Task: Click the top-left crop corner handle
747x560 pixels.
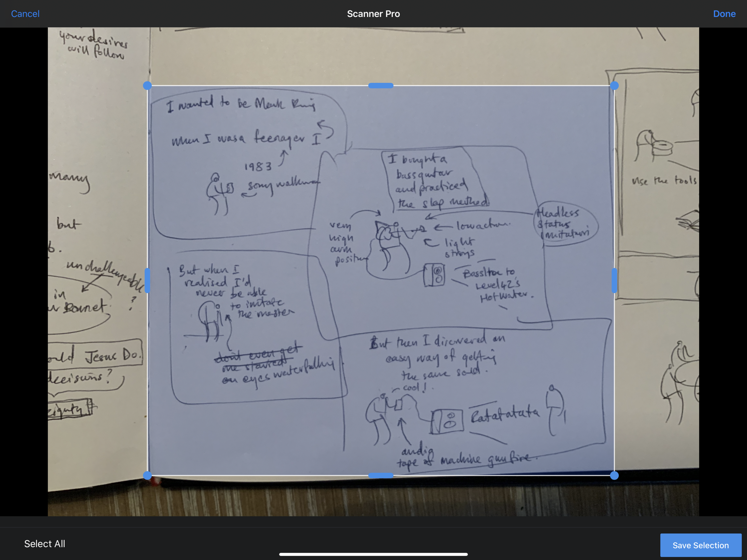Action: 147,86
